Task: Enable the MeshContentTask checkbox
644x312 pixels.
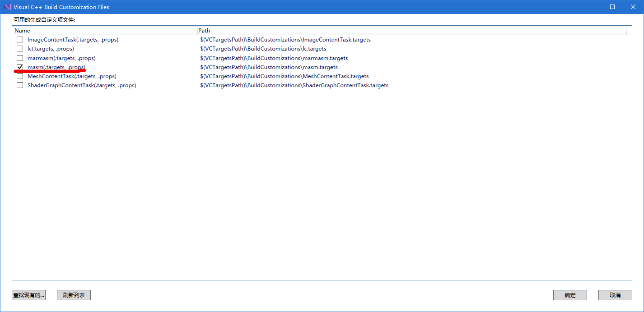Action: point(20,76)
